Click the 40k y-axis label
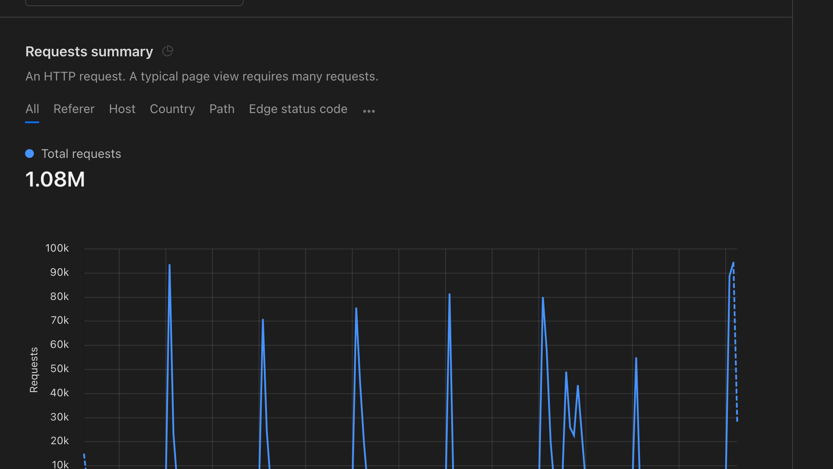The width and height of the screenshot is (833, 469). coord(60,393)
